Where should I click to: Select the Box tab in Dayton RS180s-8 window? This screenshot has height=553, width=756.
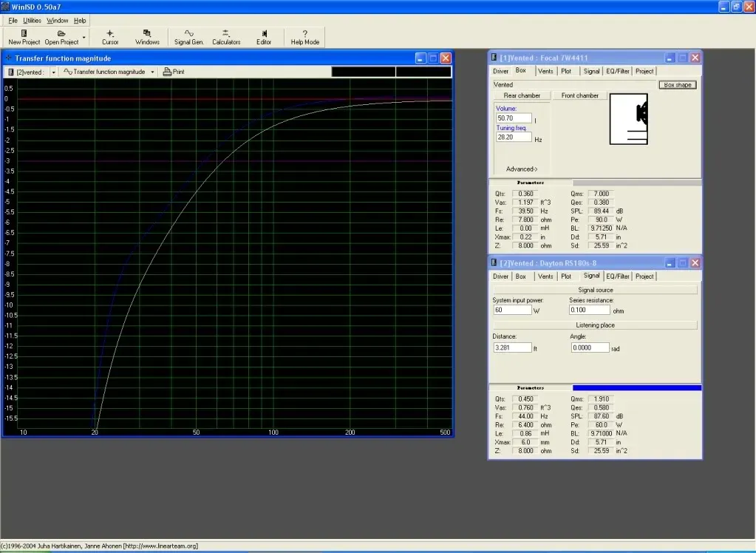click(521, 276)
